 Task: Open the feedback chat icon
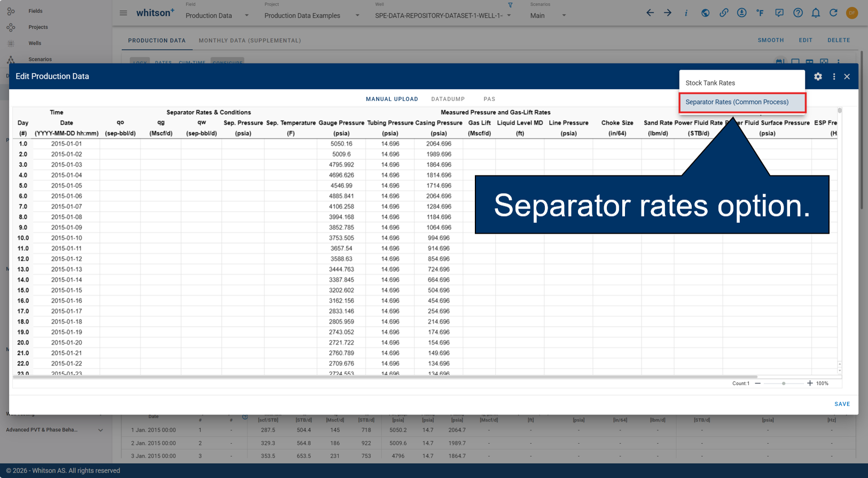click(x=779, y=13)
